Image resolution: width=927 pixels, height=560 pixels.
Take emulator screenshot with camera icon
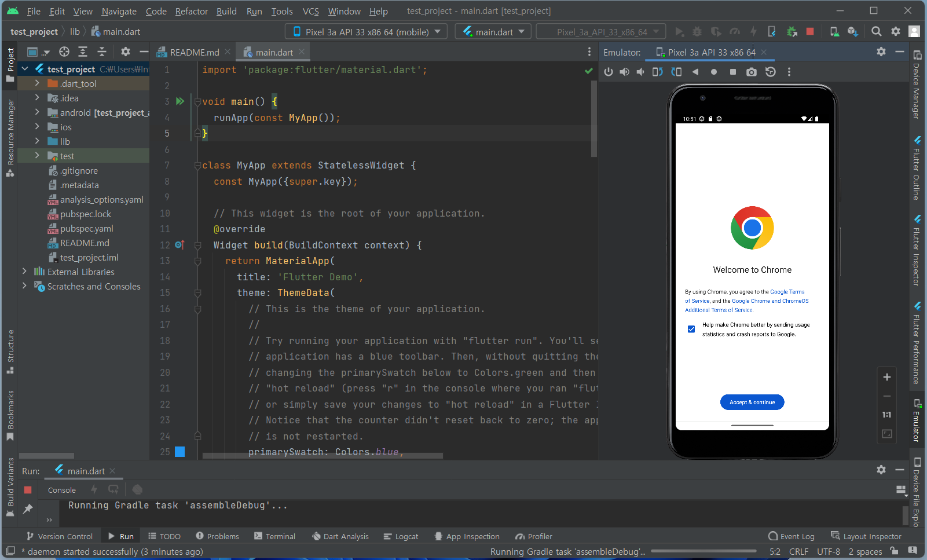(x=751, y=72)
